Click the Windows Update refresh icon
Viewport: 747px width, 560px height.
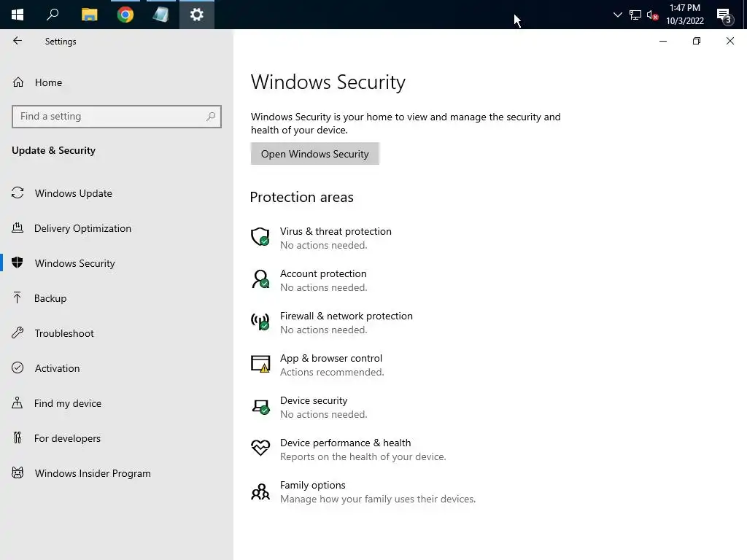pyautogui.click(x=18, y=192)
